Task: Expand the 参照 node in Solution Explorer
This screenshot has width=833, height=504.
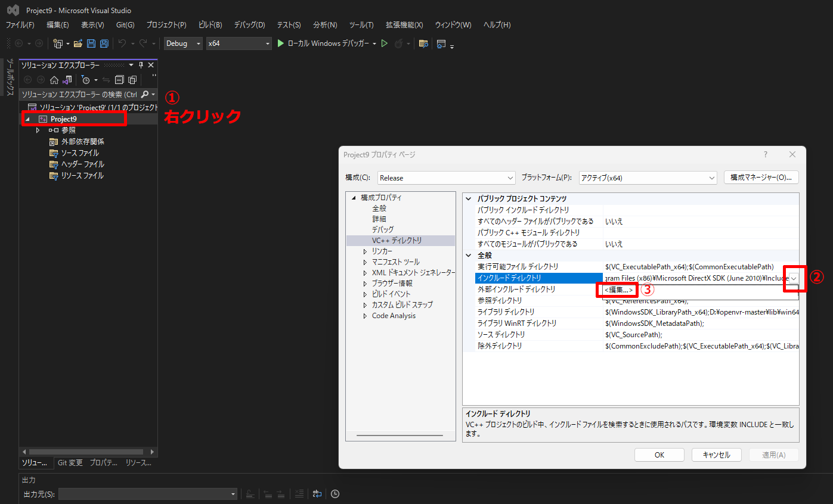Action: pos(38,130)
